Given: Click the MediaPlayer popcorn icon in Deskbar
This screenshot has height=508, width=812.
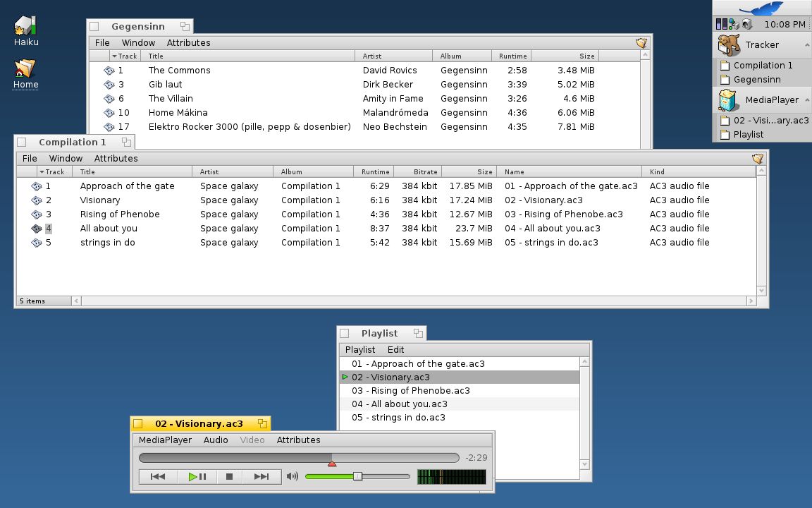Looking at the screenshot, I should pos(727,99).
